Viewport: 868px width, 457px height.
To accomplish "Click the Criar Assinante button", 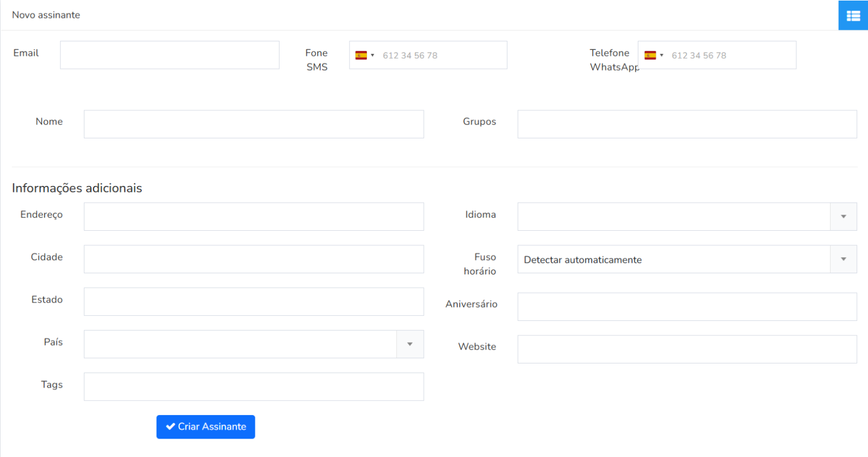I will click(x=206, y=427).
